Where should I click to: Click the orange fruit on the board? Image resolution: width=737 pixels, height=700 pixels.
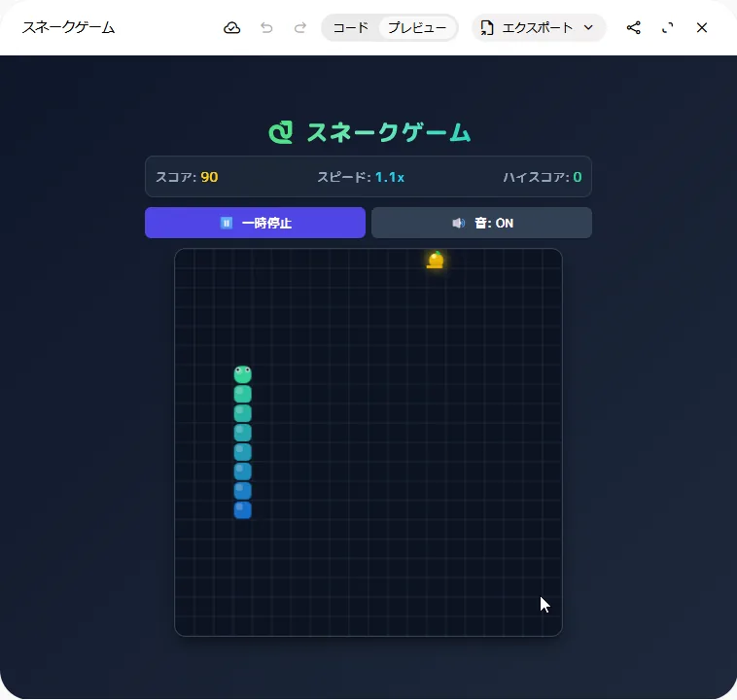point(436,260)
